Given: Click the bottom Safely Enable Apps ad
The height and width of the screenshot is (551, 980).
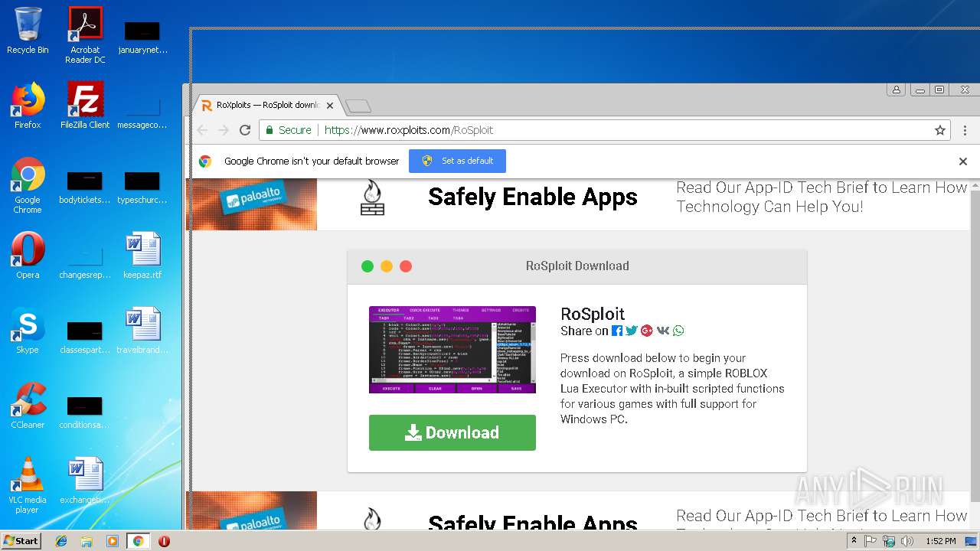Looking at the screenshot, I should point(578,510).
